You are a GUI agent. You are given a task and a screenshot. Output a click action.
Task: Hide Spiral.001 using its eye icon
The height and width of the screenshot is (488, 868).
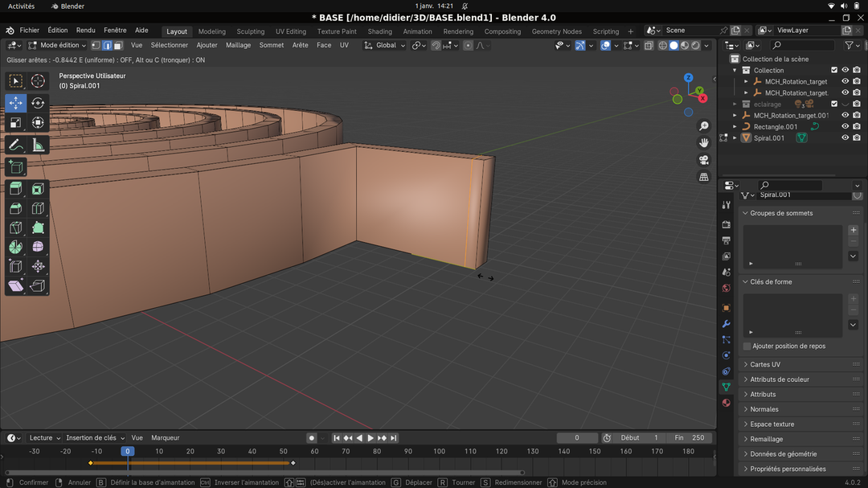point(845,138)
